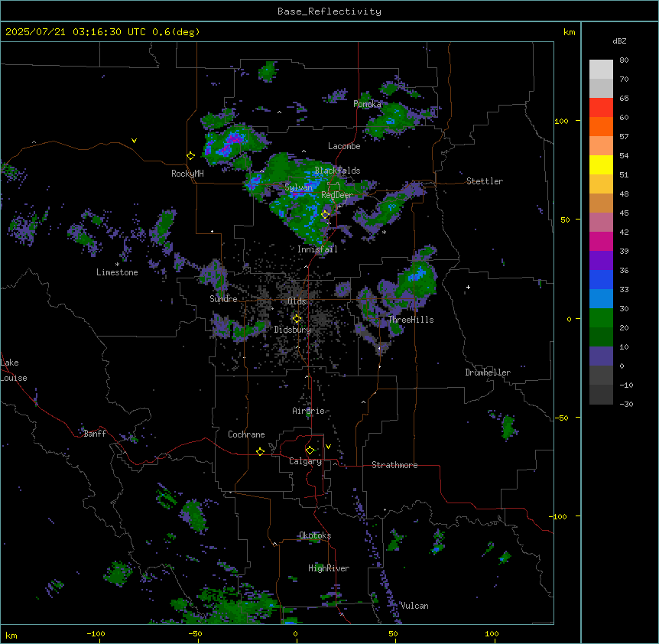Screen dimensions: 659x644
Task: Click the Cochrane town label
Action: pos(246,434)
